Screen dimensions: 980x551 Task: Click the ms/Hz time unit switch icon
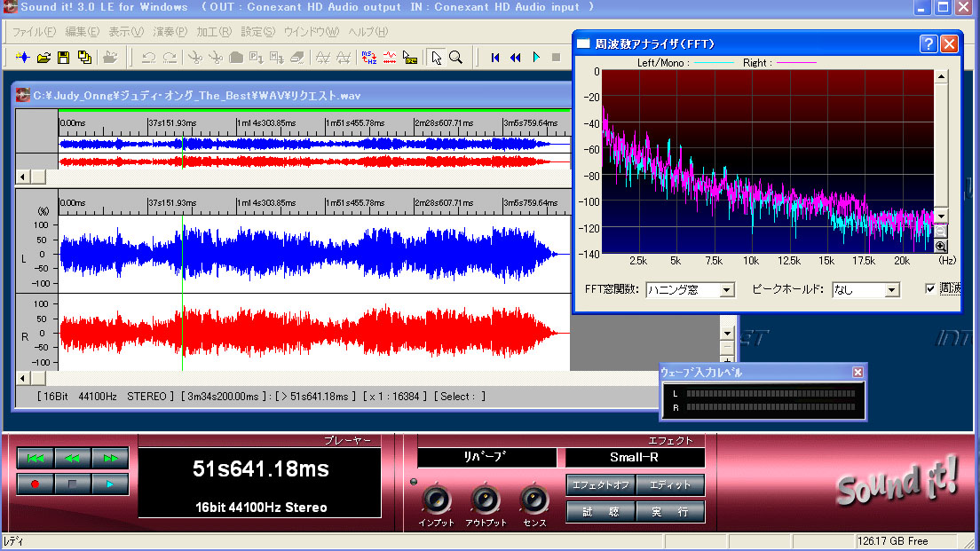click(368, 58)
